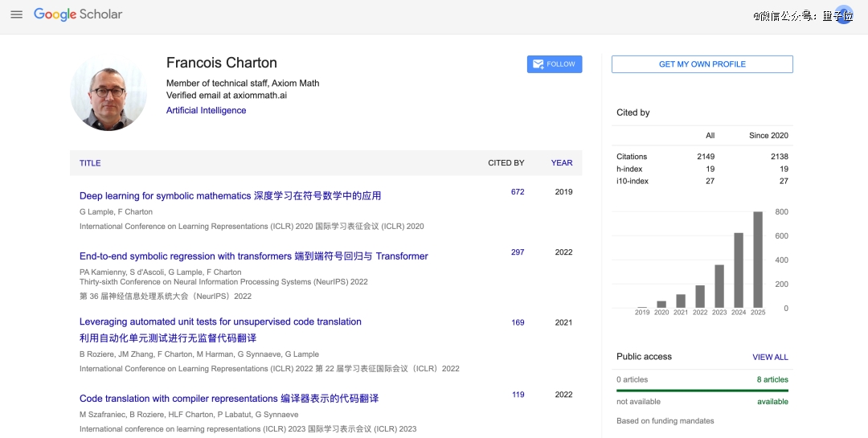Click View All in Public access

tap(769, 357)
